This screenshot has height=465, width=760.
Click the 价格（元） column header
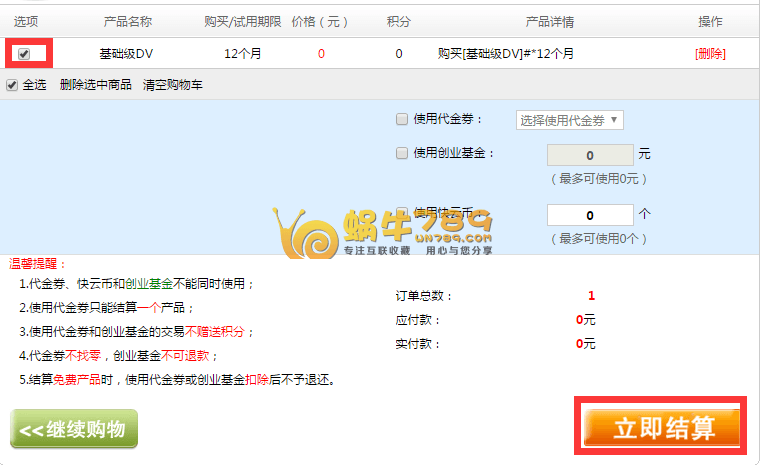(x=321, y=21)
